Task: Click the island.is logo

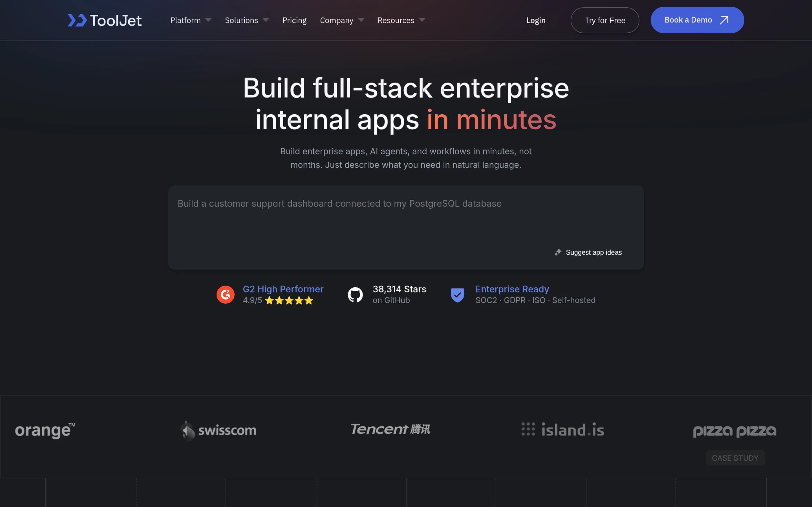Action: tap(563, 430)
